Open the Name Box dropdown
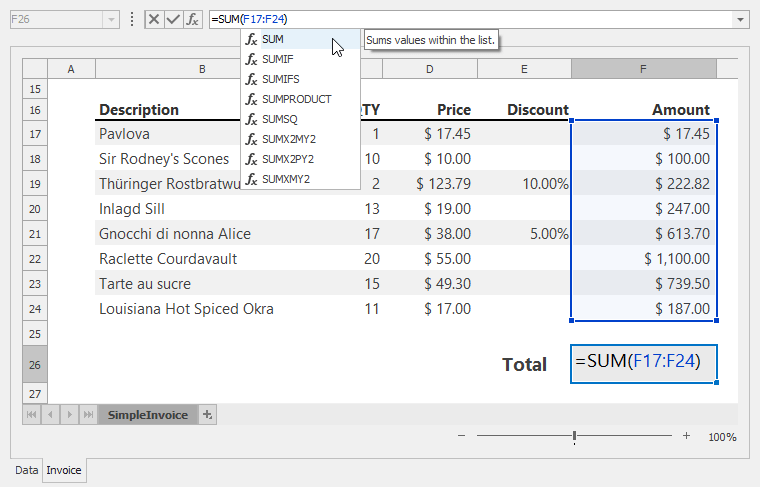Viewport: 760px width, 487px height. point(110,19)
